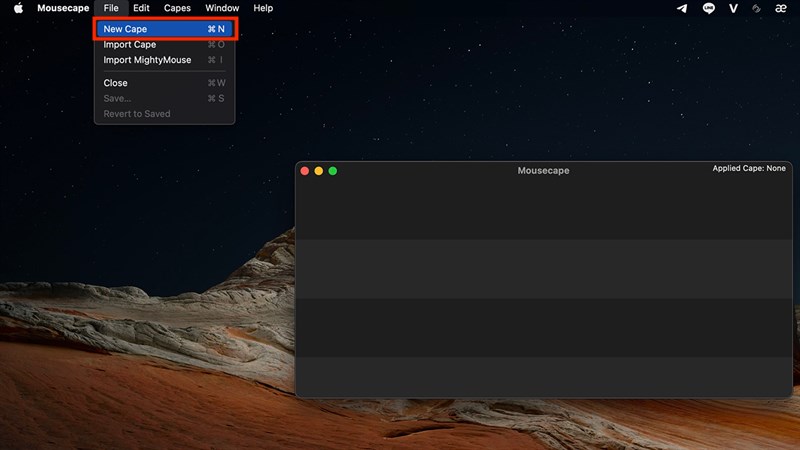Open the Edit menu

(141, 8)
